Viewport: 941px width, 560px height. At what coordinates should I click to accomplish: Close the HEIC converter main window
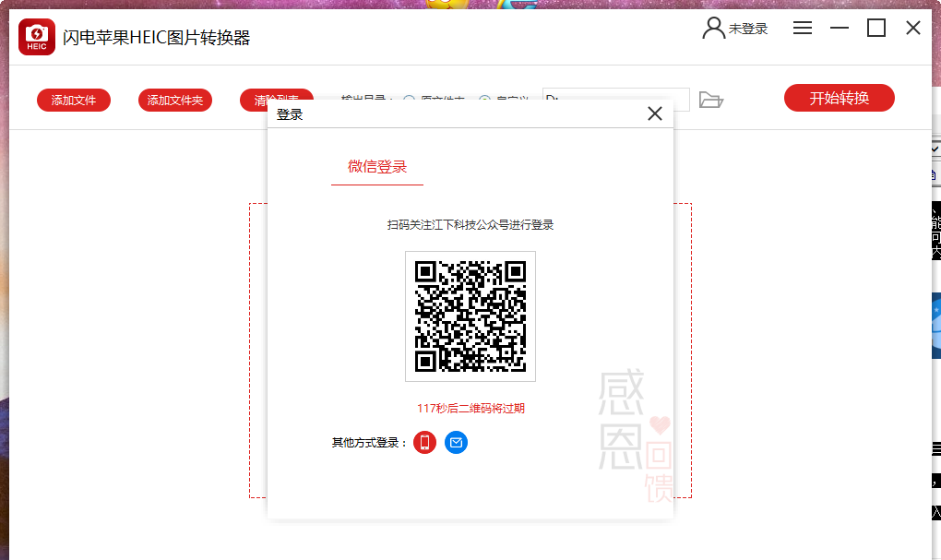(x=912, y=28)
